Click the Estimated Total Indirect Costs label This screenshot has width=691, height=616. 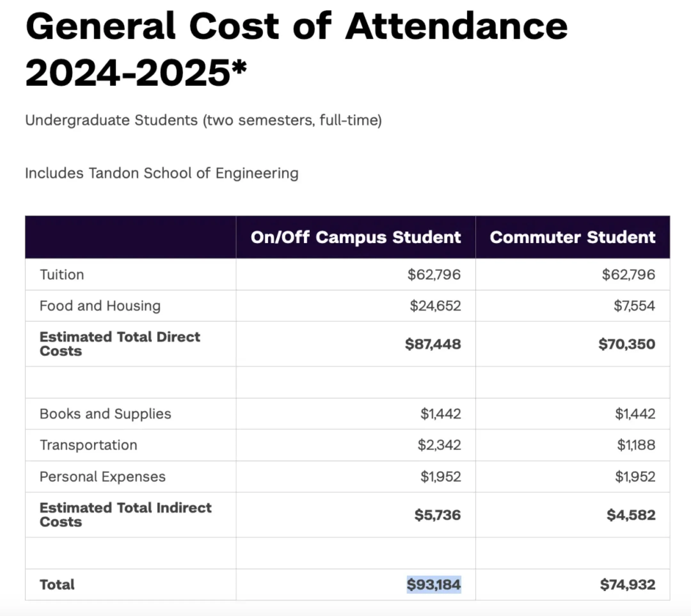click(x=125, y=515)
